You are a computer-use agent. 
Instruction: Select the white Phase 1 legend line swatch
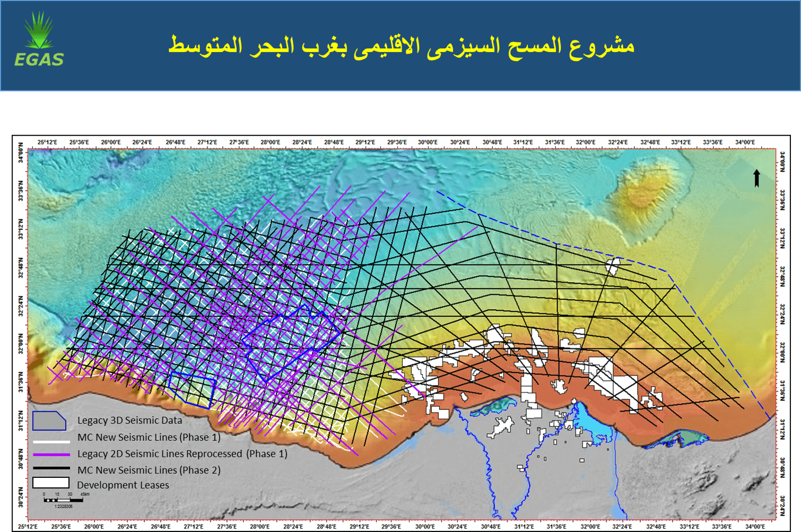tap(51, 441)
